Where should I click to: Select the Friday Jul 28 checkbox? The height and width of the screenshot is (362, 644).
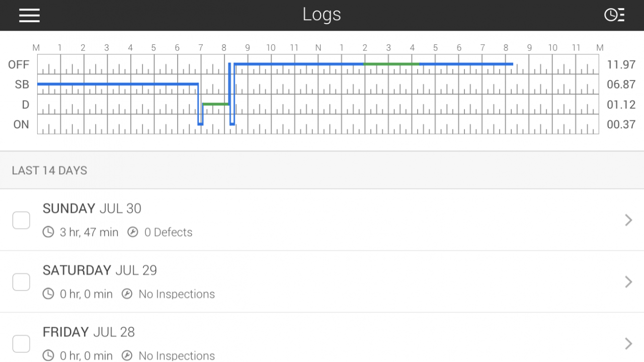click(x=21, y=344)
